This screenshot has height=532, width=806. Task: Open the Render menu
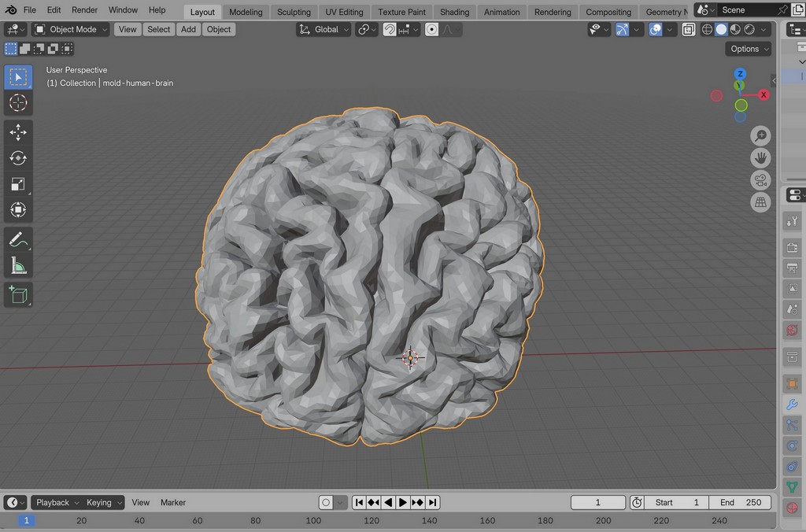tap(84, 9)
